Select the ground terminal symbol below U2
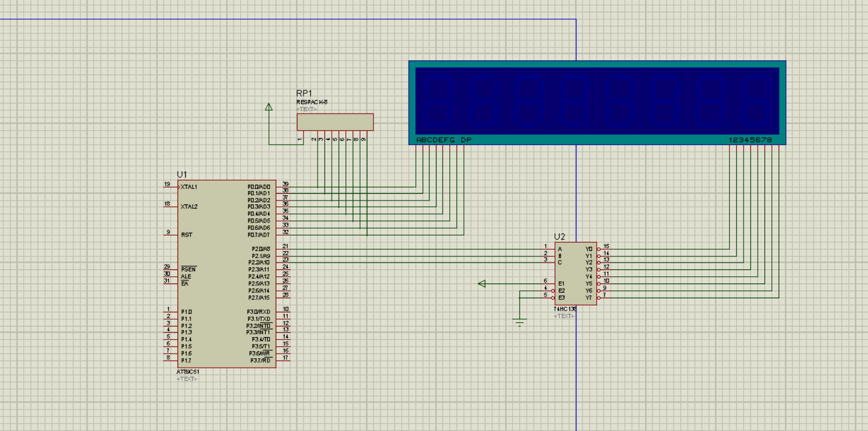 tap(520, 323)
